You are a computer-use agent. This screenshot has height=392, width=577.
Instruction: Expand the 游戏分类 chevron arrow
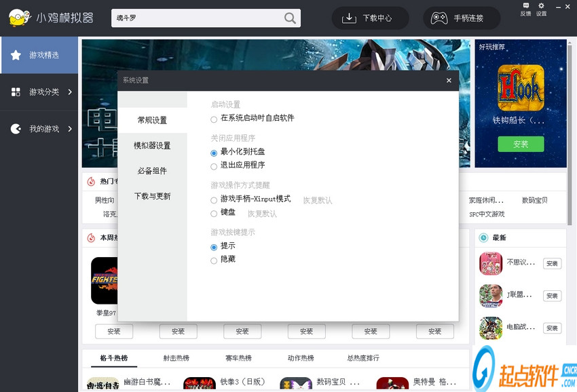pyautogui.click(x=70, y=92)
